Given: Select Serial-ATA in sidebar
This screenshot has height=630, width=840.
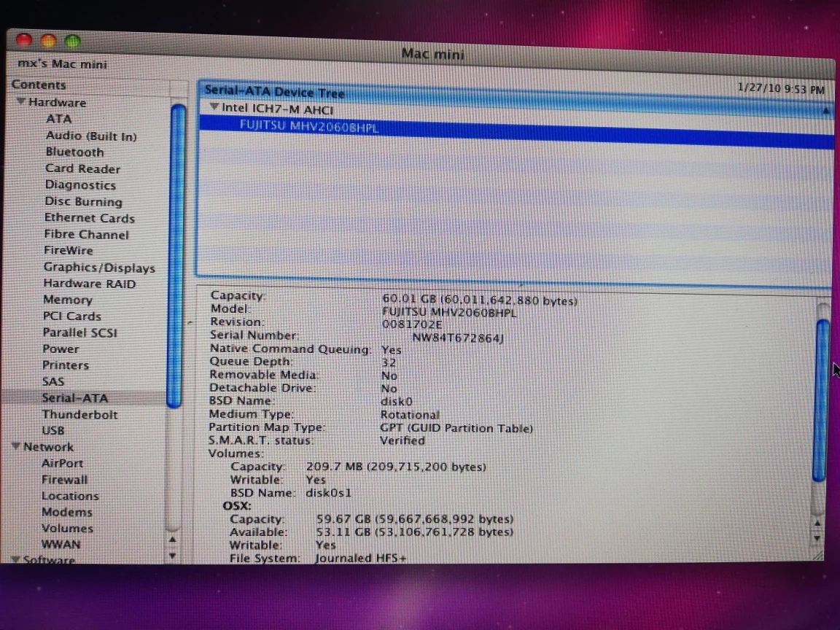Looking at the screenshot, I should point(75,398).
